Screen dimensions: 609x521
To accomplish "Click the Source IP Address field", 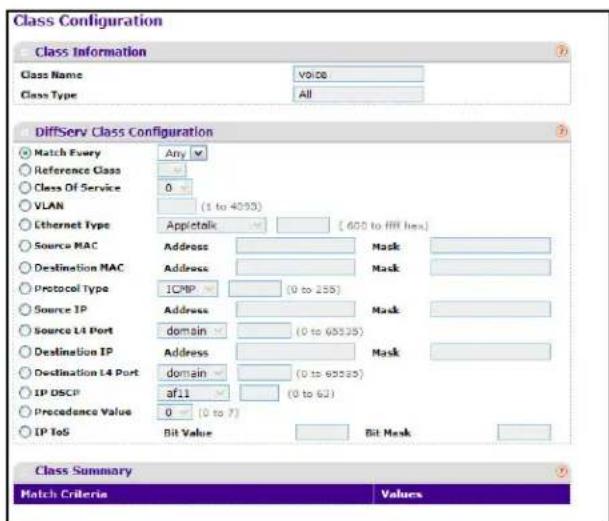I will point(295,310).
